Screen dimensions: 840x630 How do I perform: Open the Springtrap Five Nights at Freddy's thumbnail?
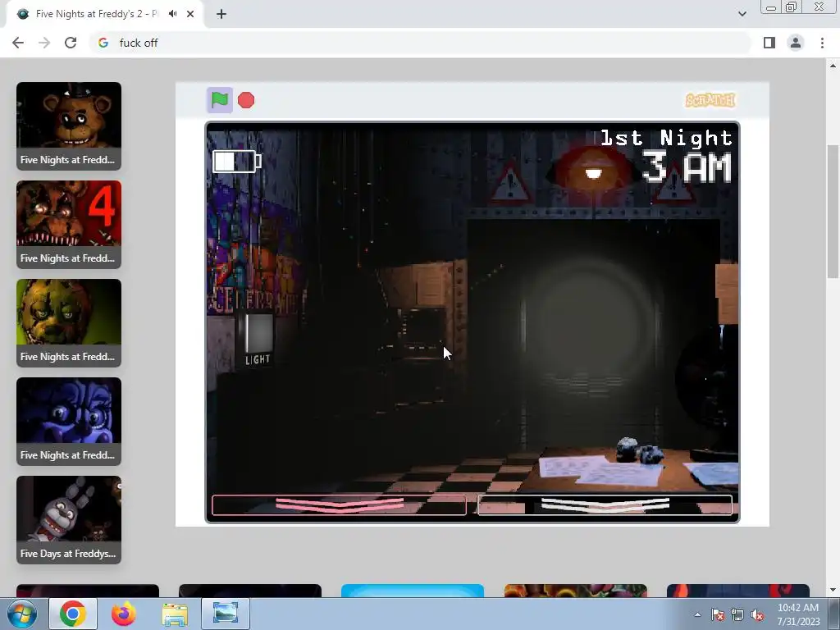(x=69, y=323)
